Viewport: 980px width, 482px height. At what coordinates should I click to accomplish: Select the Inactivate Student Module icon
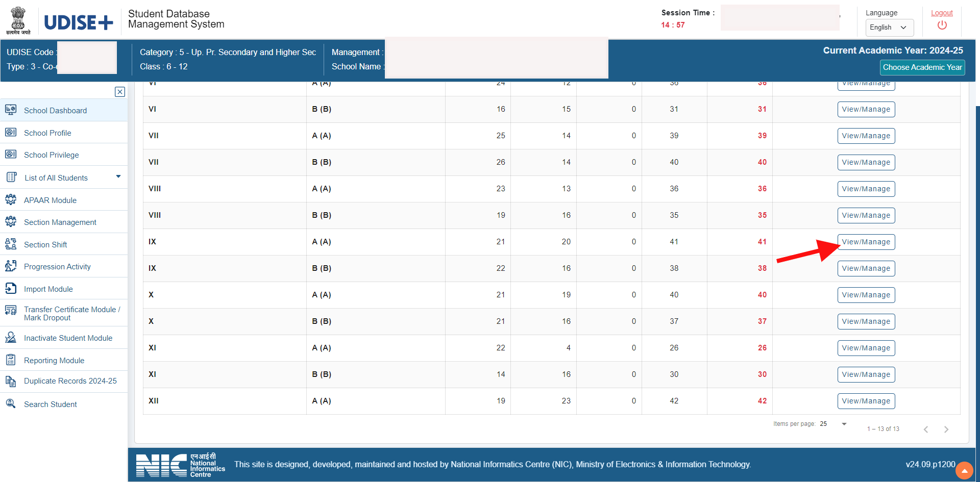click(11, 338)
